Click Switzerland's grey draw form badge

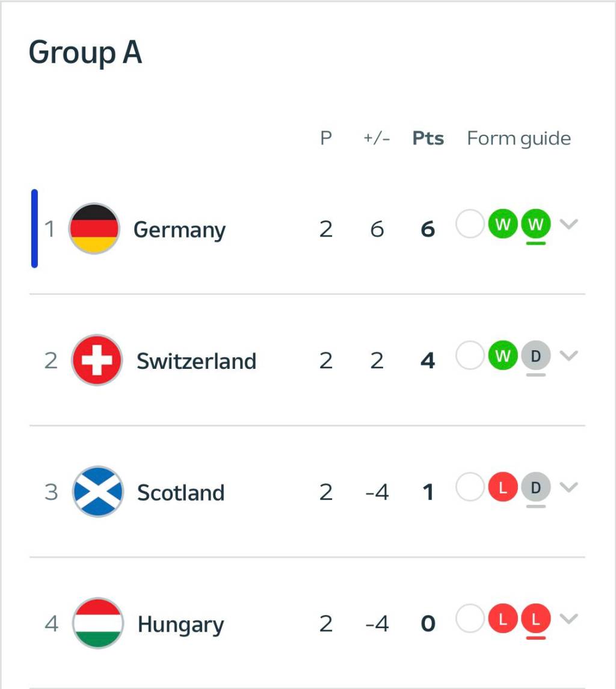click(535, 356)
